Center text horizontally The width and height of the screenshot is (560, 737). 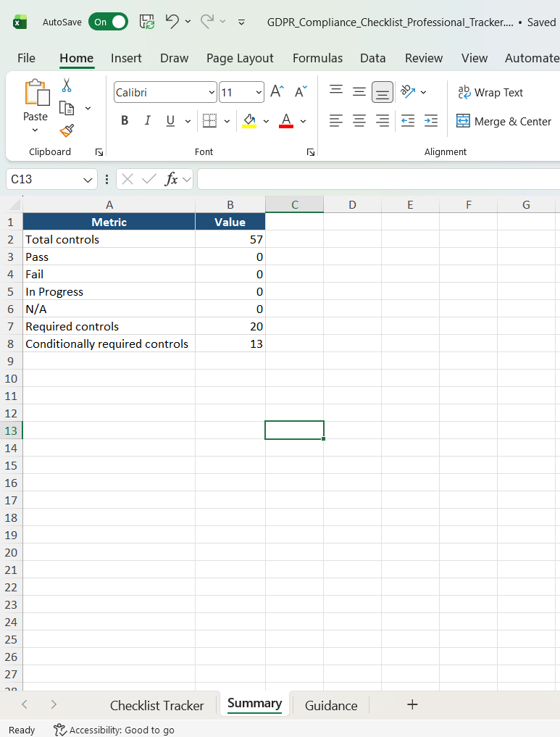point(359,121)
